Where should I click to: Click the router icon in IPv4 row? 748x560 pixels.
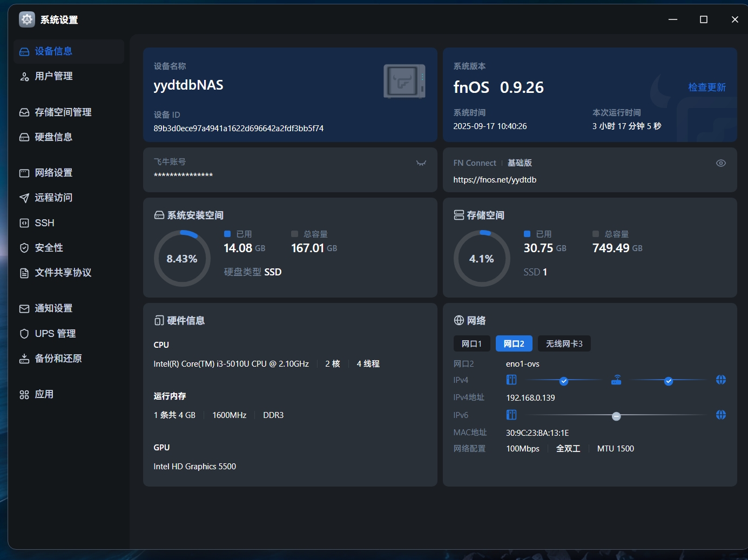[616, 380]
